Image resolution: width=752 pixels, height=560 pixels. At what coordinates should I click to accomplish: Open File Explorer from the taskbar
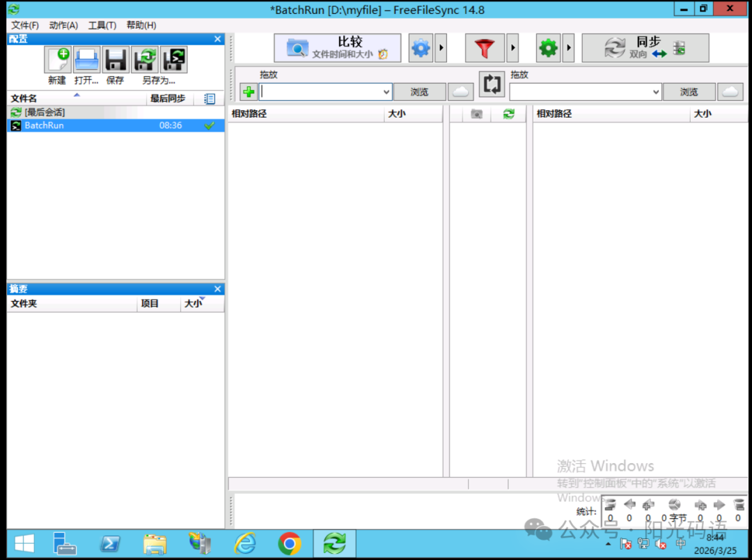click(x=155, y=544)
